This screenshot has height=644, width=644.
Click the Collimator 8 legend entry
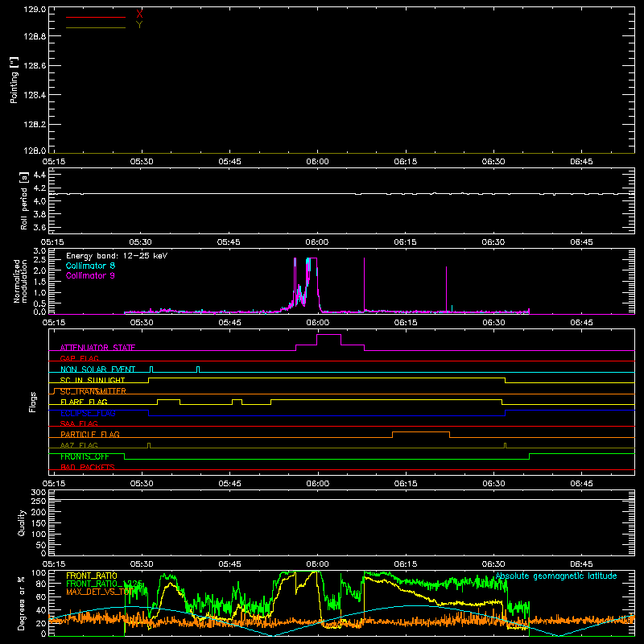pyautogui.click(x=90, y=266)
